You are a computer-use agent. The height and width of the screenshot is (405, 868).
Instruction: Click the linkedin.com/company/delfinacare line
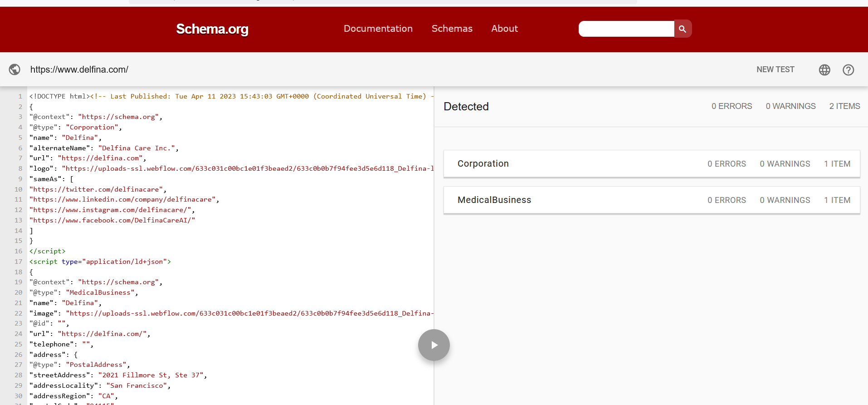124,199
